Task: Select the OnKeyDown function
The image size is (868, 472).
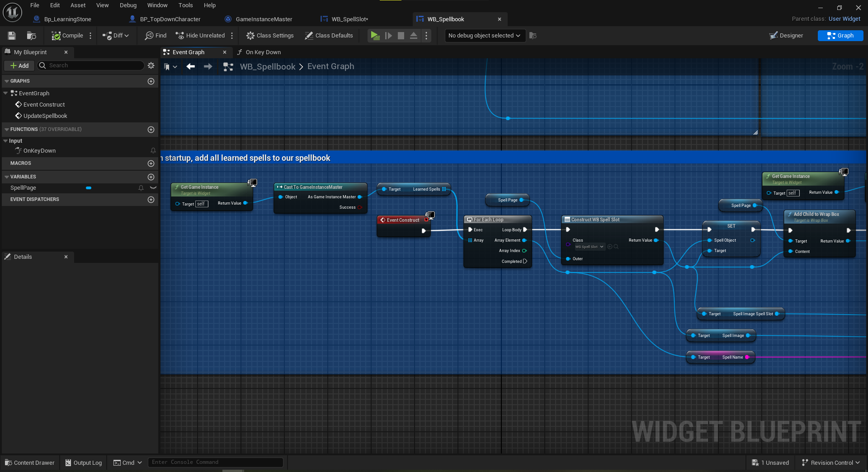Action: (x=39, y=151)
